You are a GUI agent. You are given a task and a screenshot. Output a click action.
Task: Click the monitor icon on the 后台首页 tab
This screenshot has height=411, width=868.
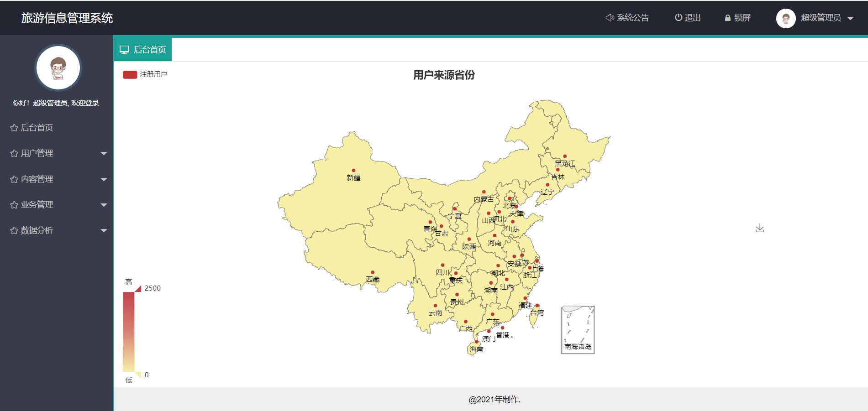pyautogui.click(x=124, y=49)
